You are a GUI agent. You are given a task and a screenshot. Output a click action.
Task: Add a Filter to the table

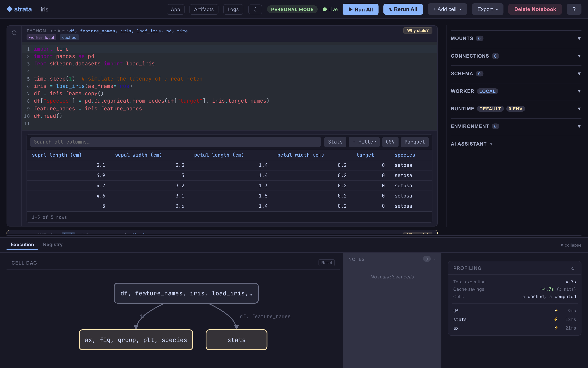click(364, 142)
